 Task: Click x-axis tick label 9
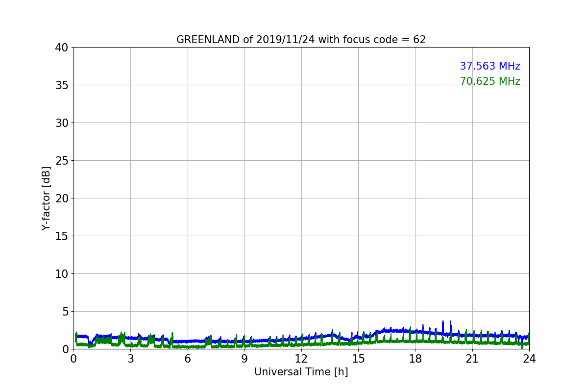[245, 359]
